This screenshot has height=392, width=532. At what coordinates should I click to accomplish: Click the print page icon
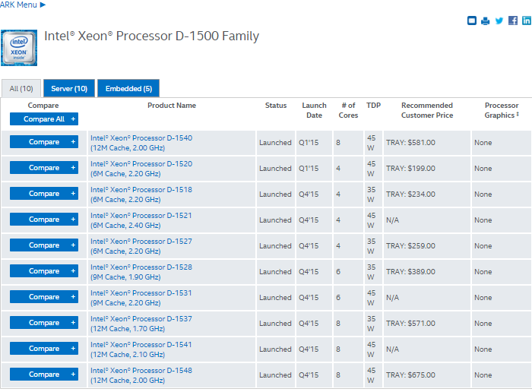(485, 21)
